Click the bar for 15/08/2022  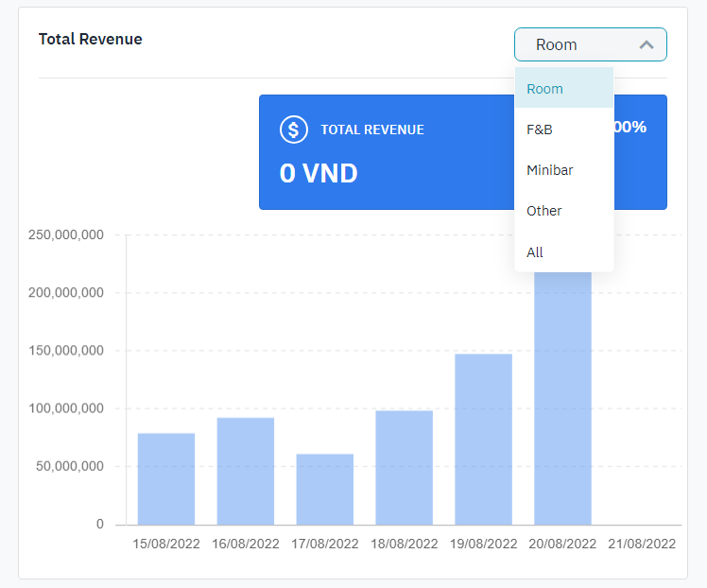pyautogui.click(x=166, y=479)
